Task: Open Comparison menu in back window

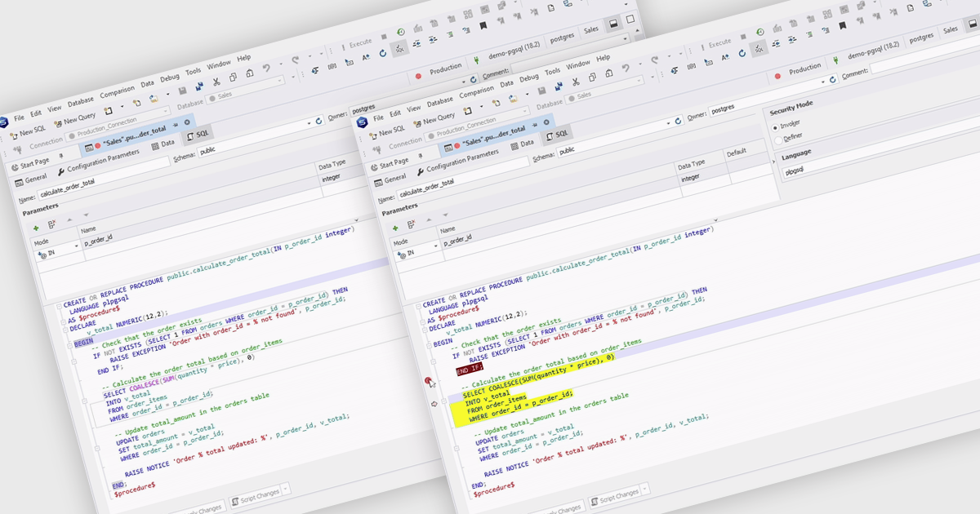Action: pos(117,92)
